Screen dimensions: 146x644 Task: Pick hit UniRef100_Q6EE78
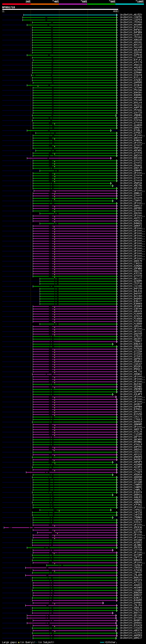[131, 261]
